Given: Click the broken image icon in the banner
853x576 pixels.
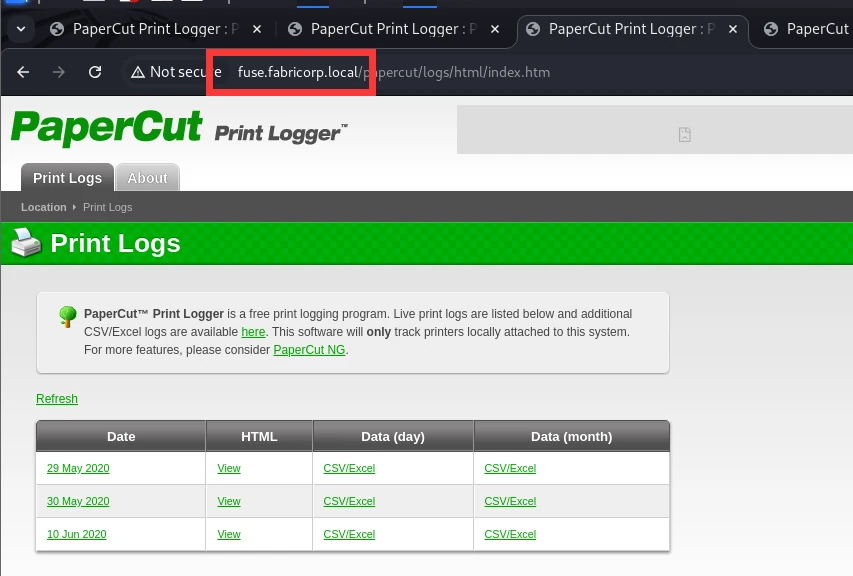Looking at the screenshot, I should coord(684,134).
